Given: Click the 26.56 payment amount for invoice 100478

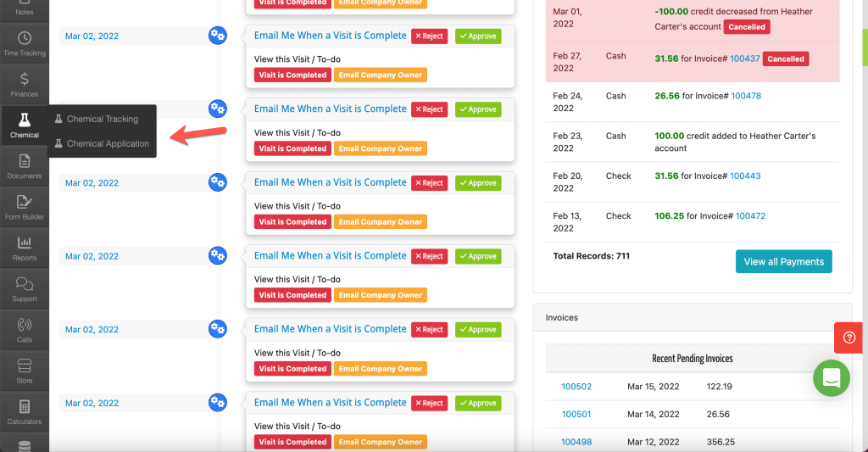Looking at the screenshot, I should pyautogui.click(x=666, y=96).
